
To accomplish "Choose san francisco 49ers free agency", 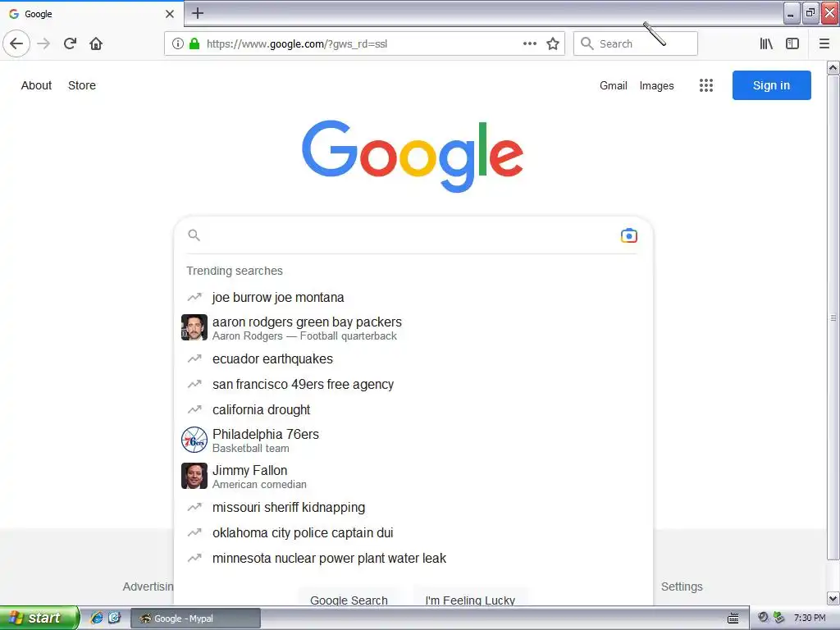I will [x=413, y=384].
